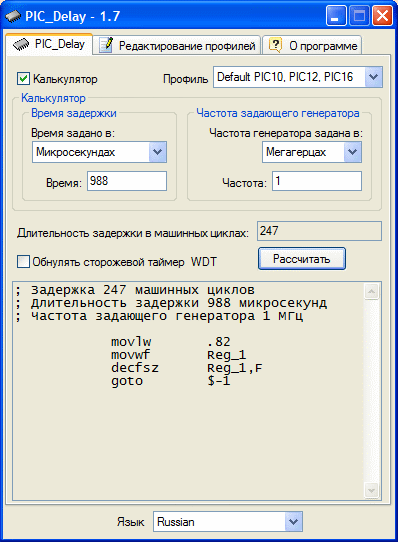Close the PIC_Delay window
This screenshot has height=542, width=398.
pyautogui.click(x=382, y=16)
